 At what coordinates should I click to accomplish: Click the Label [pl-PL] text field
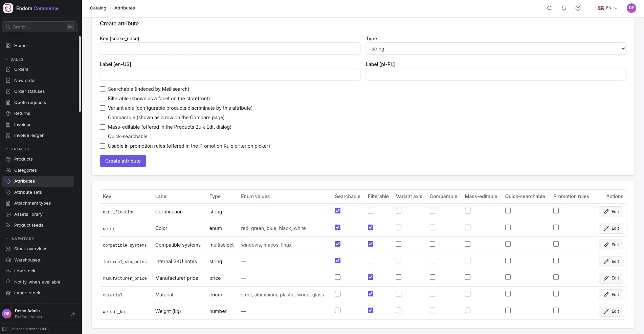[496, 74]
